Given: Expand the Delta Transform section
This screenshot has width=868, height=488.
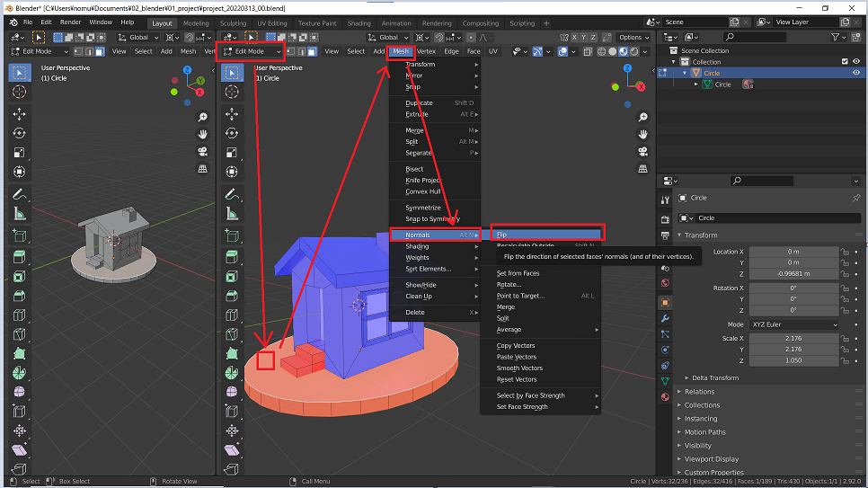Looking at the screenshot, I should pos(714,377).
